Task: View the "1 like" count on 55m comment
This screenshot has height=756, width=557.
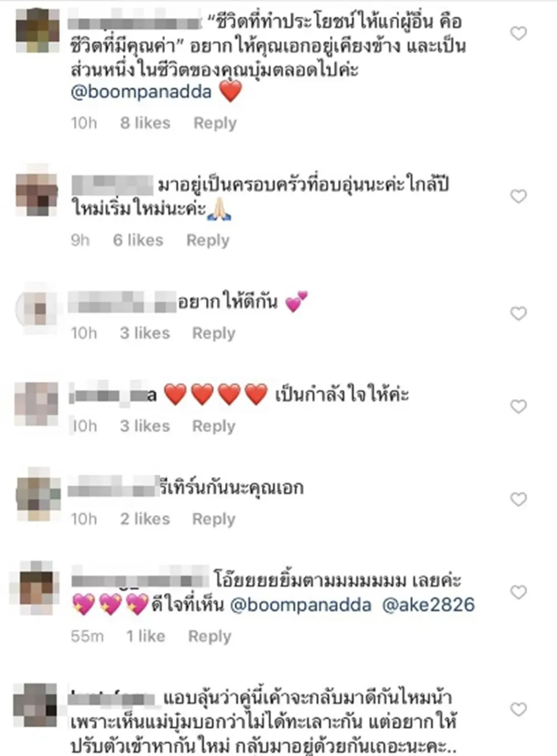Action: coord(145,636)
